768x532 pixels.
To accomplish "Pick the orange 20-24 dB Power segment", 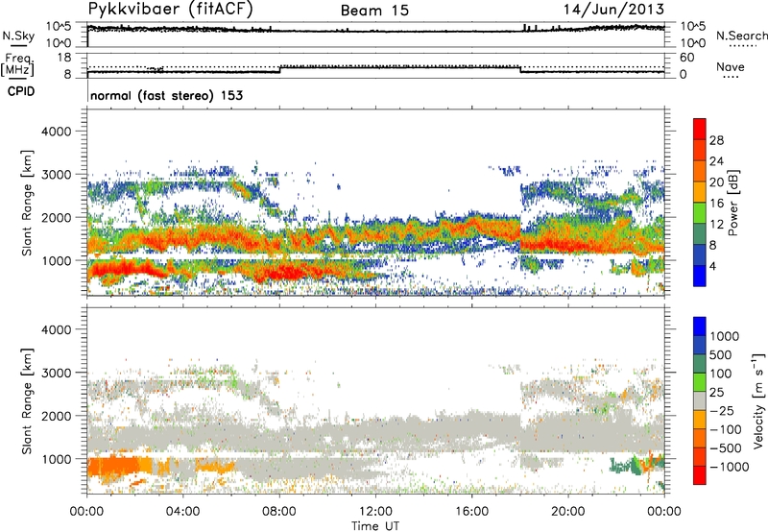I will pyautogui.click(x=700, y=172).
